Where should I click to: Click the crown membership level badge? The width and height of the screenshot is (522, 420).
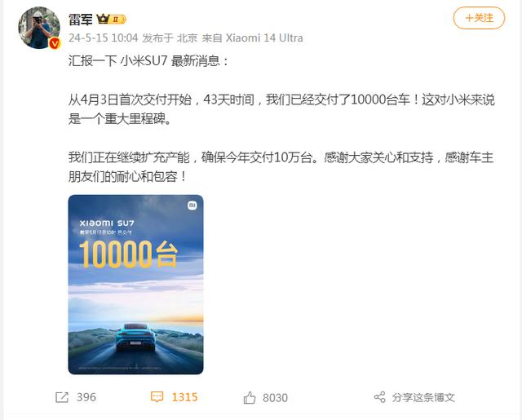[x=111, y=20]
